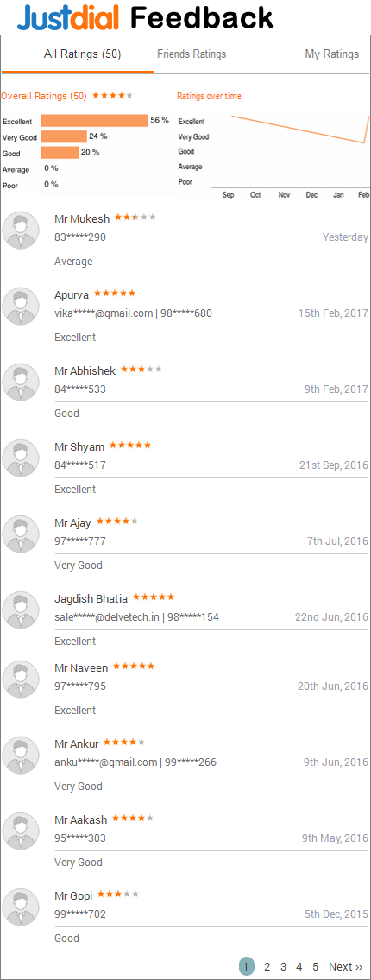Switch to My Ratings tab
Screen dimensions: 371x980
click(x=331, y=54)
